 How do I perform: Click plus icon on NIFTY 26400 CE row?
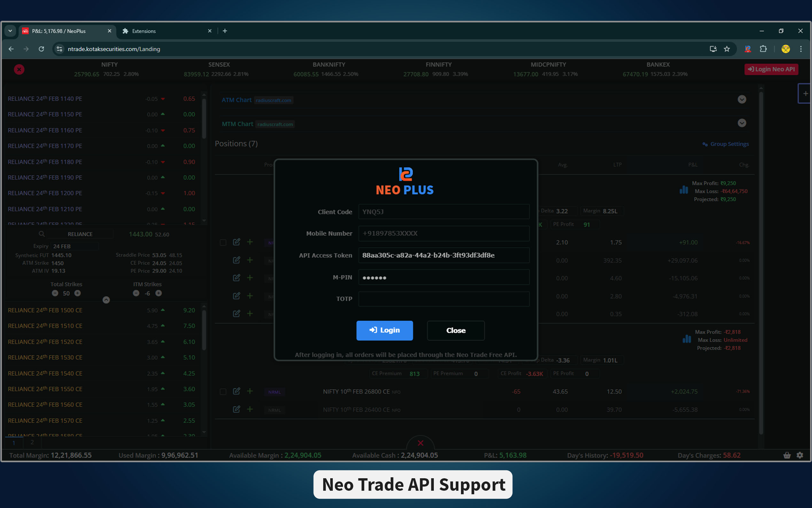click(250, 409)
